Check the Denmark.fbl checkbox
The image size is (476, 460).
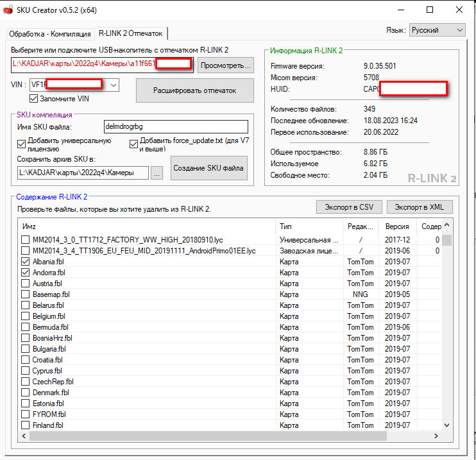tap(26, 393)
